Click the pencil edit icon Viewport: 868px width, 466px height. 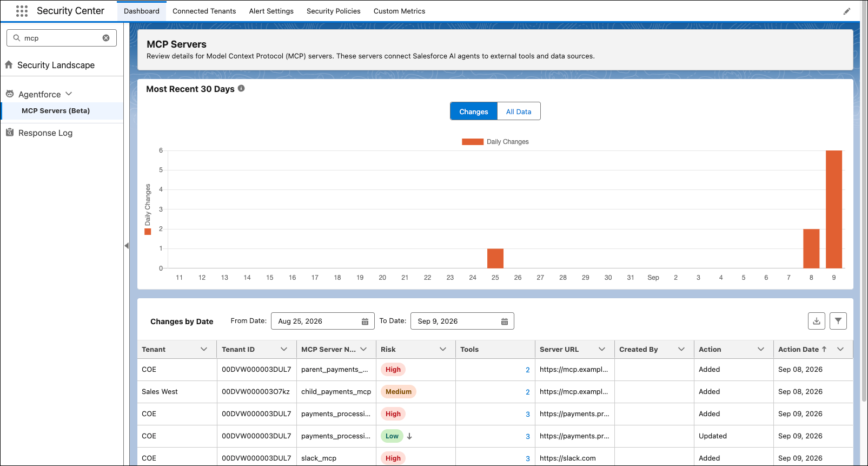click(847, 11)
